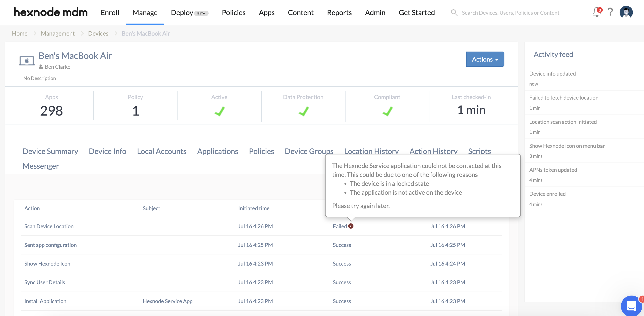Click the Failed status text

[340, 226]
